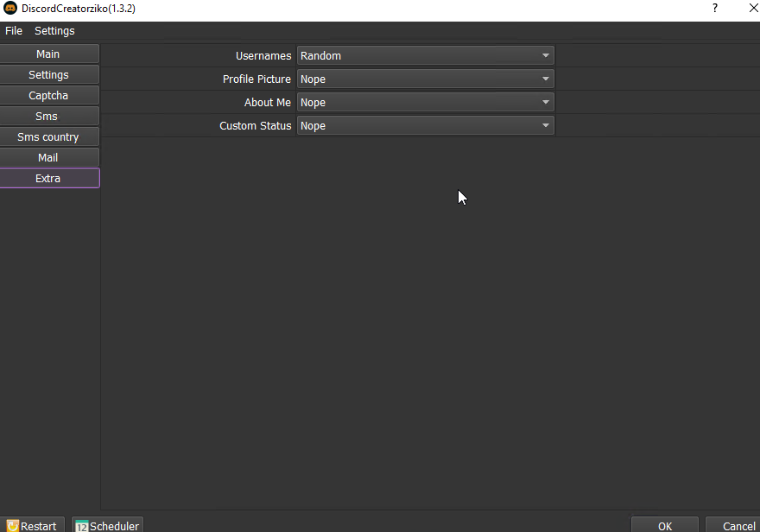The width and height of the screenshot is (760, 532).
Task: Click the Scheduler calendar icon
Action: (x=82, y=526)
